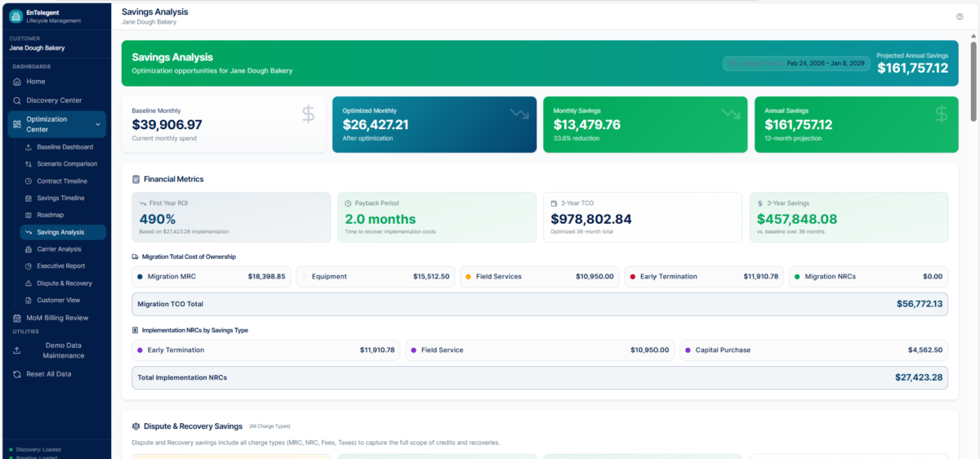Click the Discovery Center search icon
The image size is (980, 459).
[17, 100]
